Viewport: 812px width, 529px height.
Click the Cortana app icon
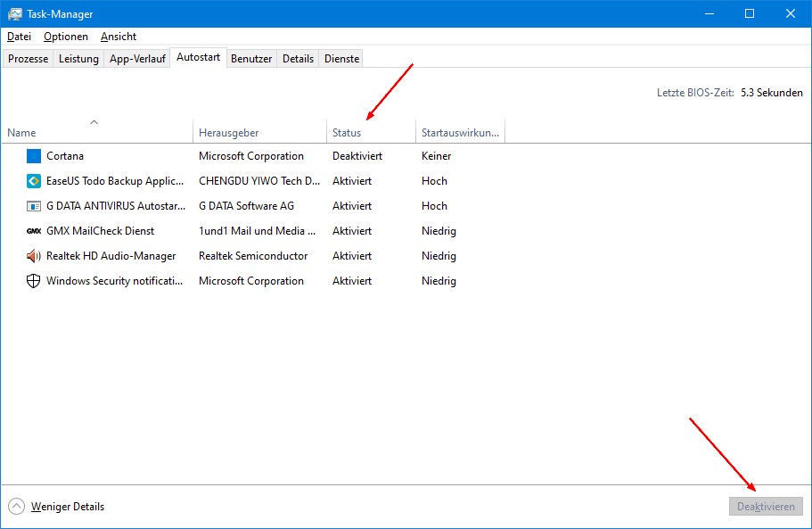[34, 156]
